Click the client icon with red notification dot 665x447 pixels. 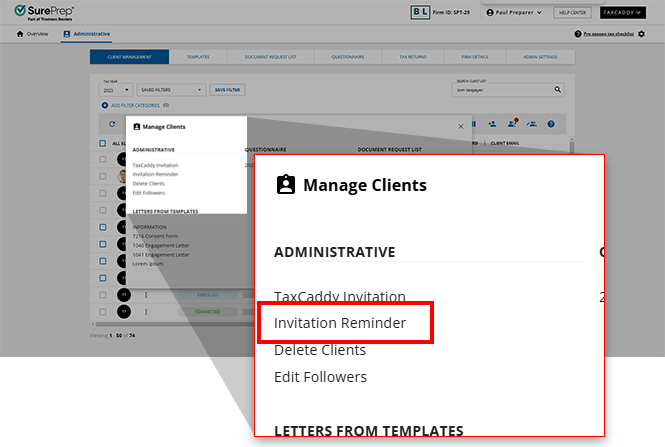point(512,123)
